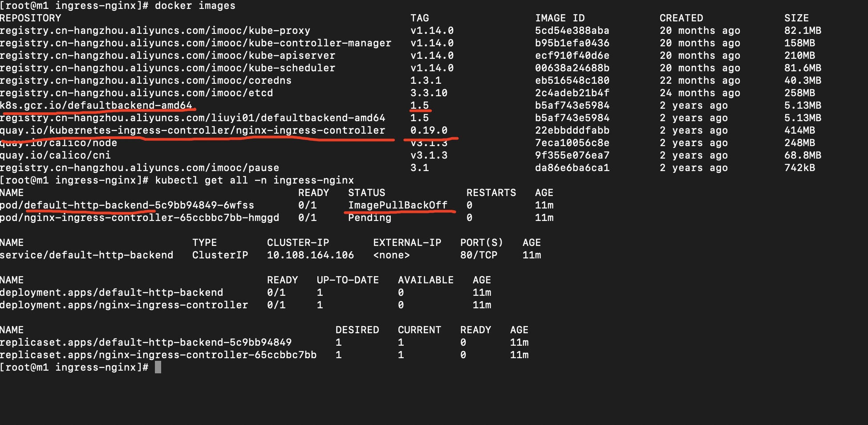868x425 pixels.
Task: Click size value 414MB
Action: tap(799, 131)
